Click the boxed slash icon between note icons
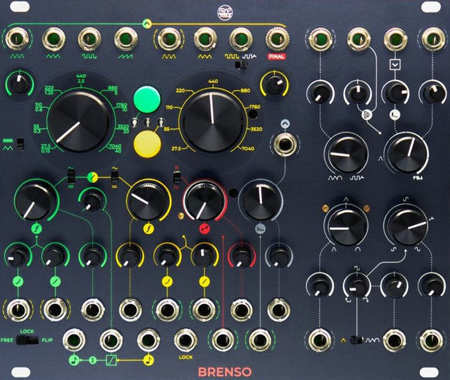 (x=111, y=360)
